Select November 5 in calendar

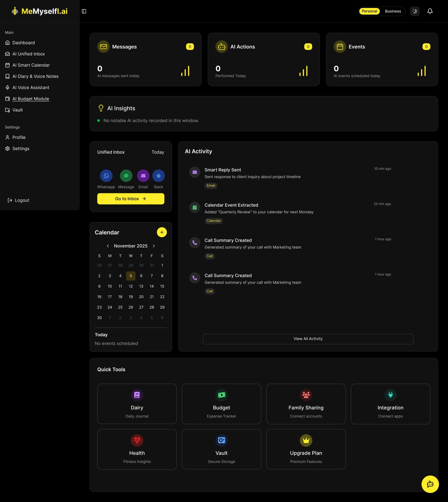(131, 276)
